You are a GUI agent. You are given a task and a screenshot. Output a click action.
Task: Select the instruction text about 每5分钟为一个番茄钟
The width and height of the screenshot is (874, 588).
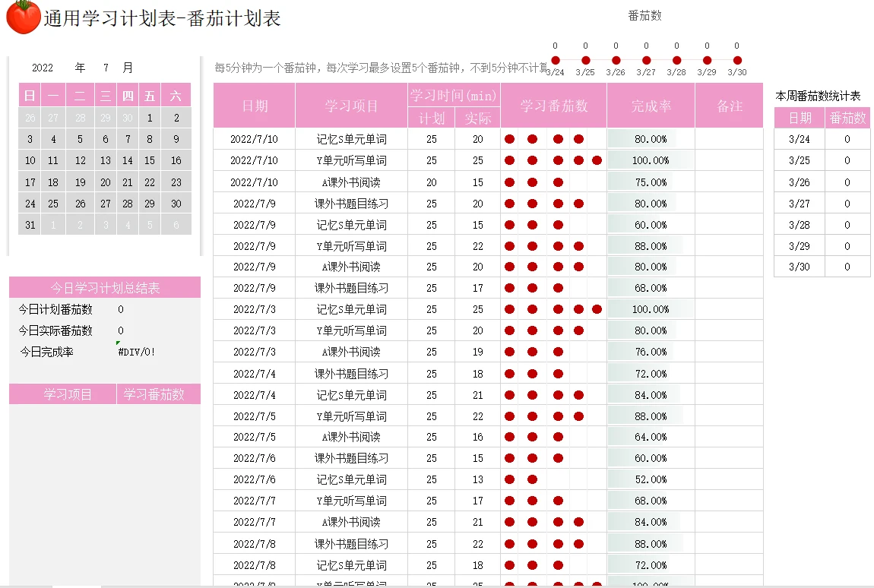pos(382,68)
